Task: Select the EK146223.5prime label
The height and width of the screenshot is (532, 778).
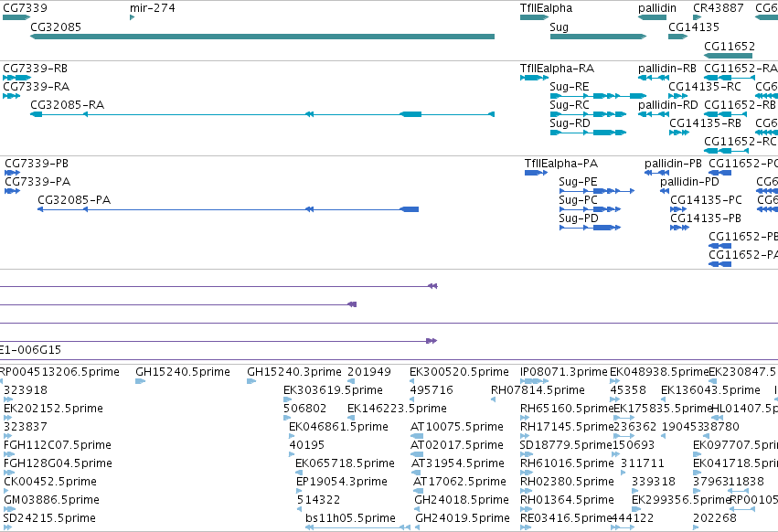Action: point(397,409)
